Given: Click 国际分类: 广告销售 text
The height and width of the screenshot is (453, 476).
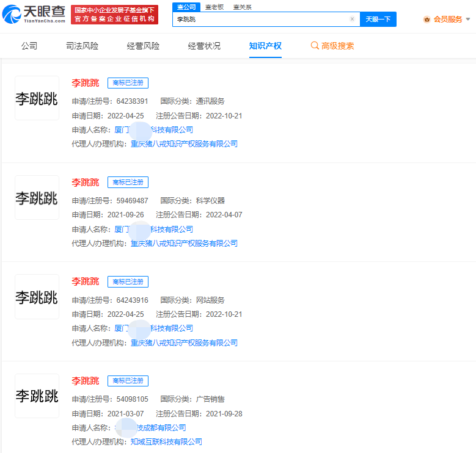Looking at the screenshot, I should pyautogui.click(x=192, y=399).
